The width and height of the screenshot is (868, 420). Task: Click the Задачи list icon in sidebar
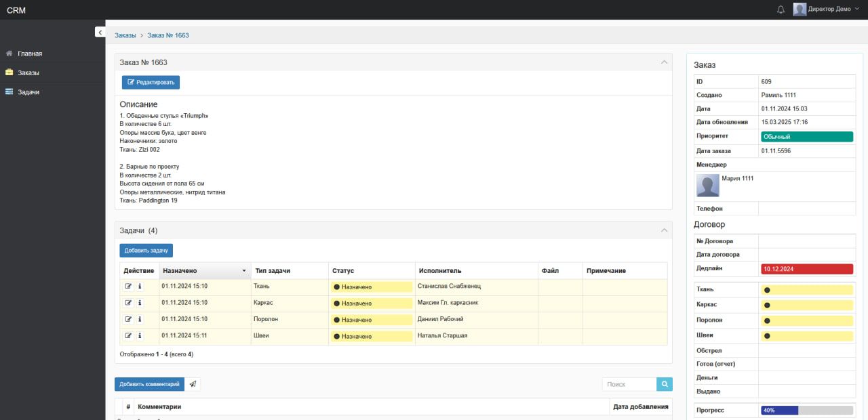9,91
